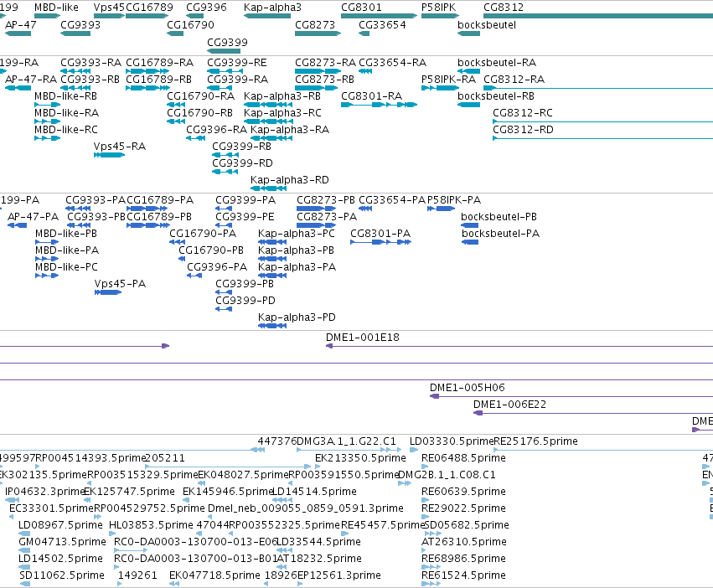Click the Vps45-PA protein label
This screenshot has width=713, height=588.
121,284
